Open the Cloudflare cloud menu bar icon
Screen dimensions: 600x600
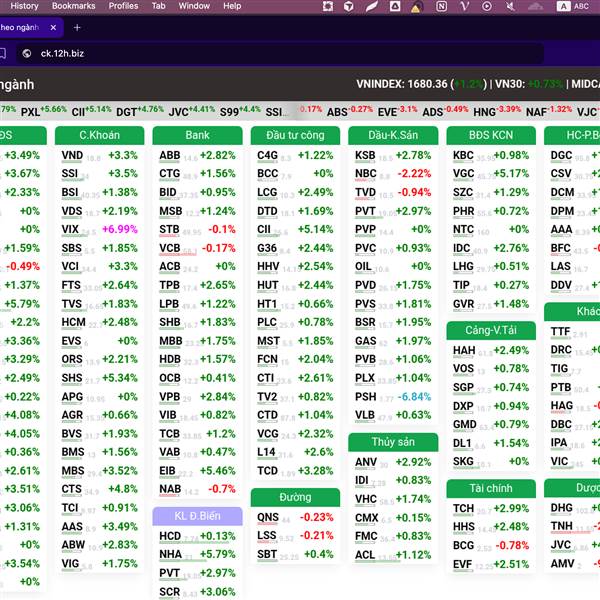click(535, 6)
